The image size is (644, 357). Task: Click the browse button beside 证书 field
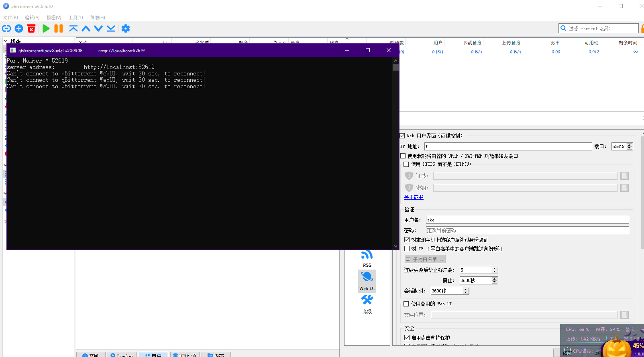point(624,176)
